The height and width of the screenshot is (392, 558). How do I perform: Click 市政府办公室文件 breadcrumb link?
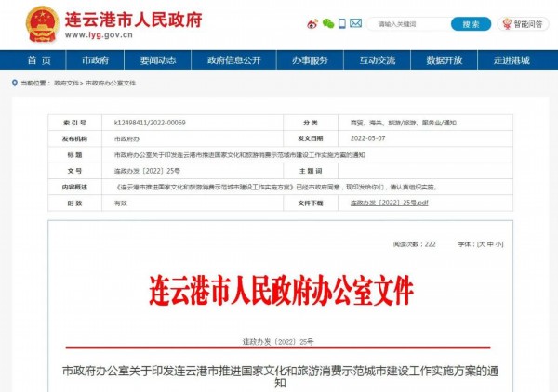111,83
